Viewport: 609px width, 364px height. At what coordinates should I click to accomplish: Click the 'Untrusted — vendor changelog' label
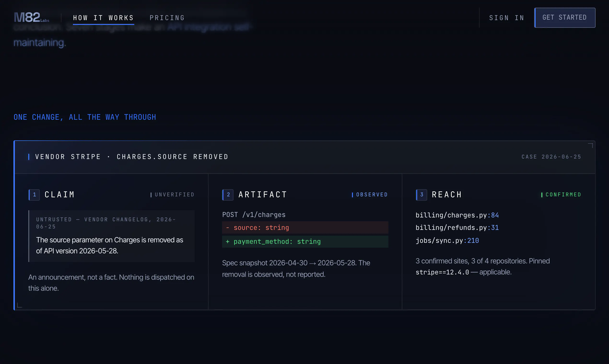(106, 223)
